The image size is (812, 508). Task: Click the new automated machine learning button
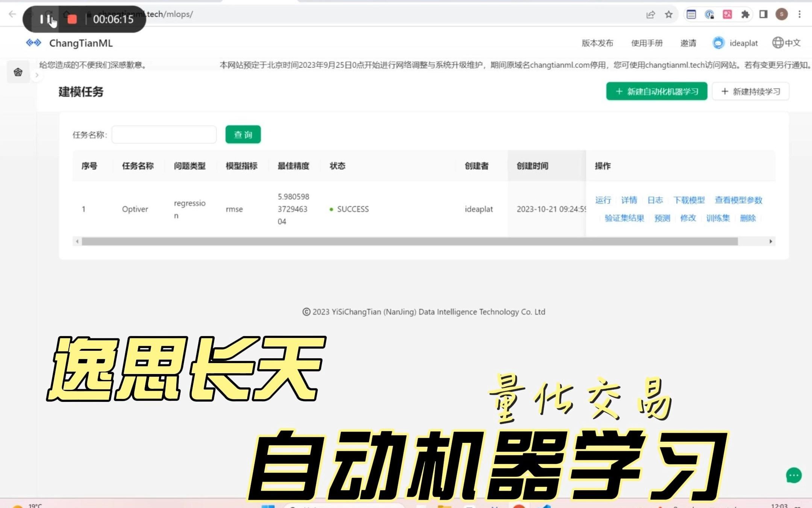pos(656,91)
